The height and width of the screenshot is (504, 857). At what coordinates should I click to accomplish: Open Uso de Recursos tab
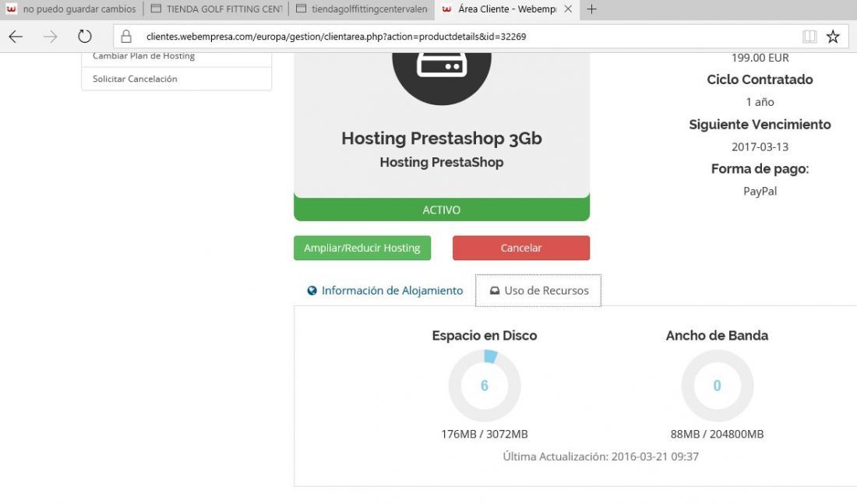point(538,291)
